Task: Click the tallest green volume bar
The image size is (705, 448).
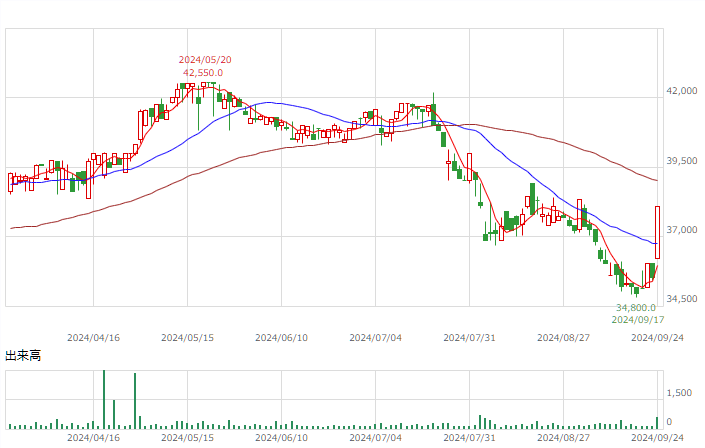Action: pos(104,399)
